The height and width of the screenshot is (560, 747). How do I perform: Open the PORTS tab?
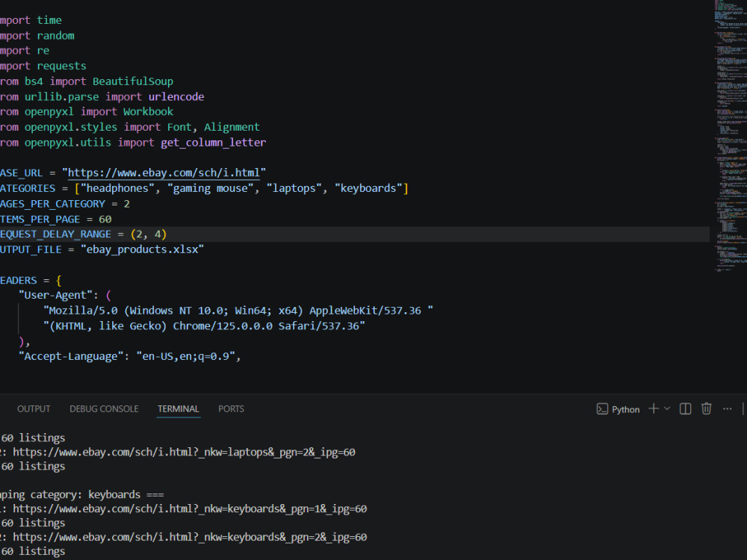pyautogui.click(x=231, y=409)
